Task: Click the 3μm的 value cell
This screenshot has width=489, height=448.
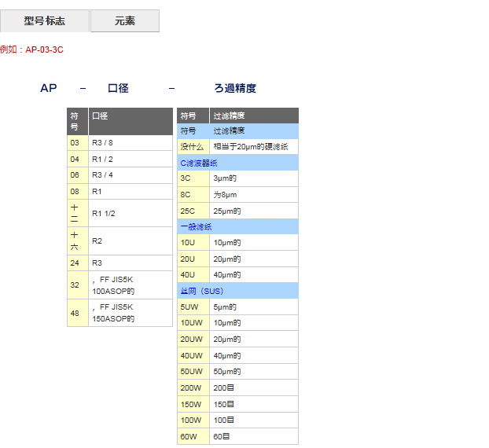Action: pos(254,178)
